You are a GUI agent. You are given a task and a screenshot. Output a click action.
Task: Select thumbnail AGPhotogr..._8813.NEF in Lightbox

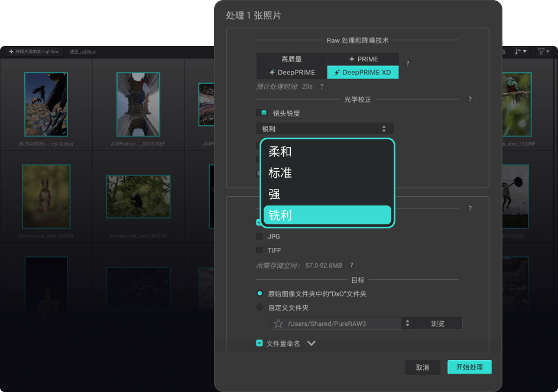(138, 104)
